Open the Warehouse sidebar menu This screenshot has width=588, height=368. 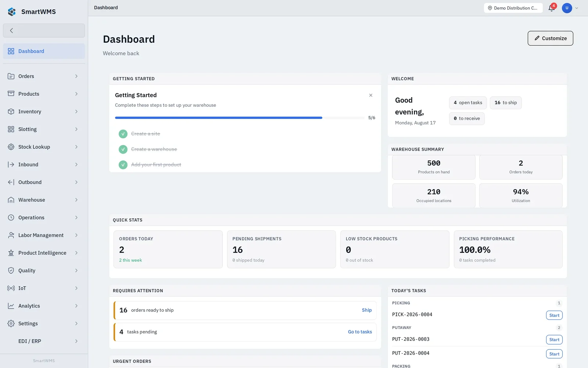click(44, 200)
